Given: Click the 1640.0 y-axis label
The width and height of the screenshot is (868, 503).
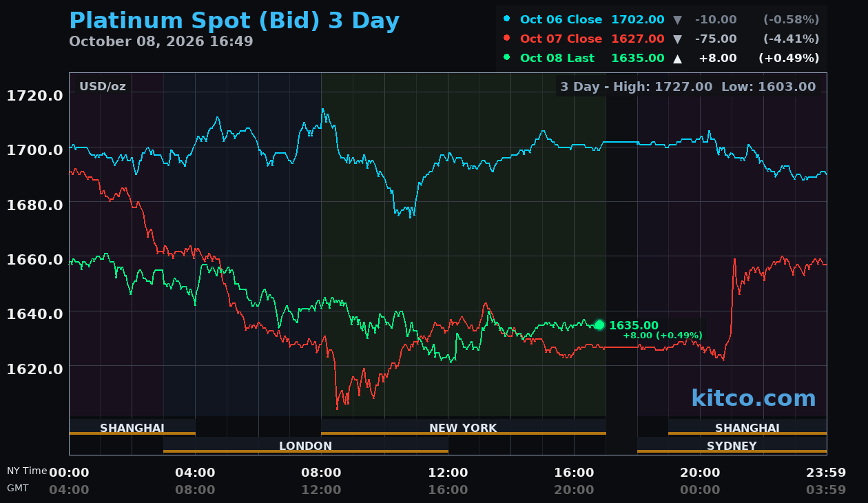Looking at the screenshot, I should point(34,314).
